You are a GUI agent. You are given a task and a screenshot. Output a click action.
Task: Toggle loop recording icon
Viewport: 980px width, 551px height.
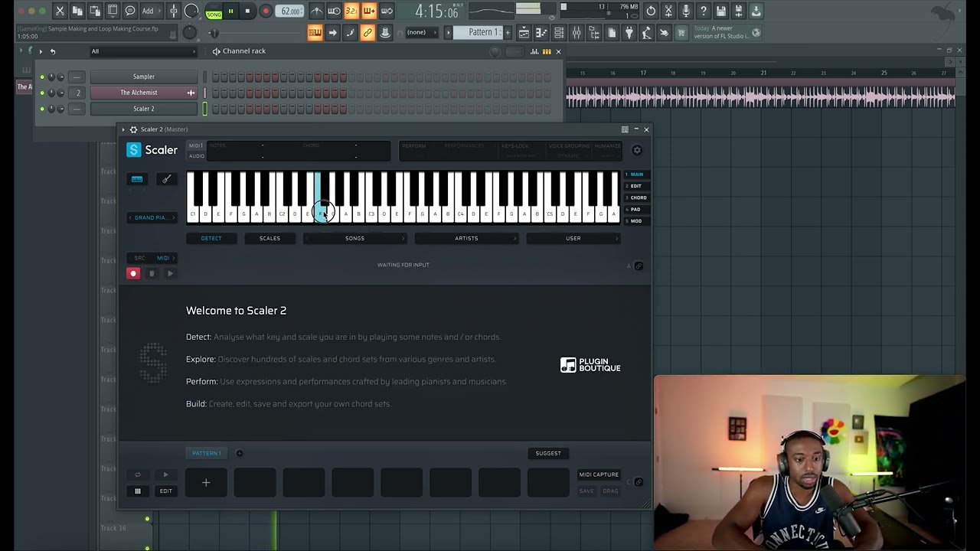pyautogui.click(x=387, y=11)
